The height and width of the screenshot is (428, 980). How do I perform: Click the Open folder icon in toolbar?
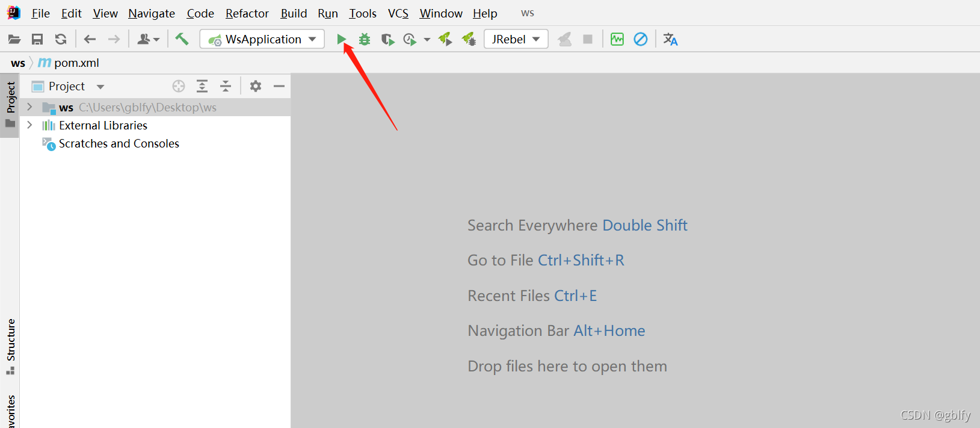point(14,40)
